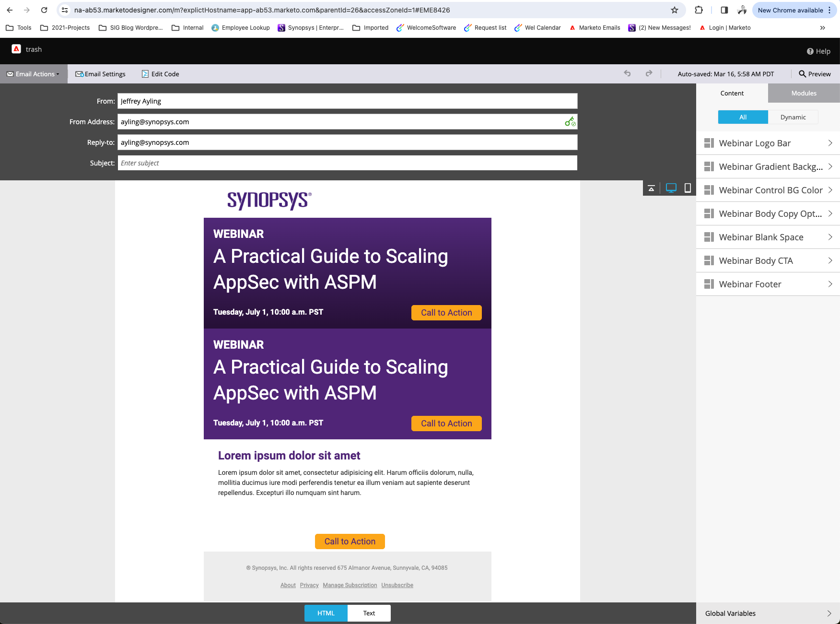Open the Email Actions dropdown
The image size is (840, 624).
coord(34,74)
